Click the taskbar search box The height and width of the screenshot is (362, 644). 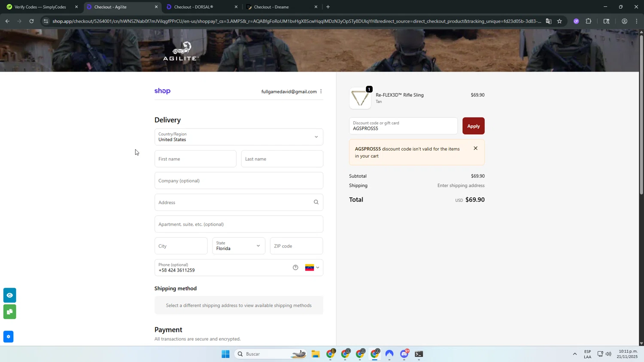270,354
